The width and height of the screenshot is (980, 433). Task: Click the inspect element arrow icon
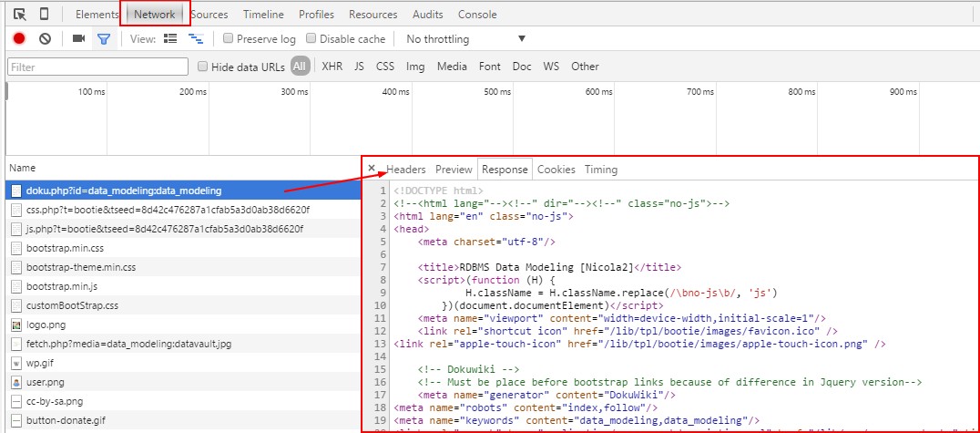(x=20, y=15)
